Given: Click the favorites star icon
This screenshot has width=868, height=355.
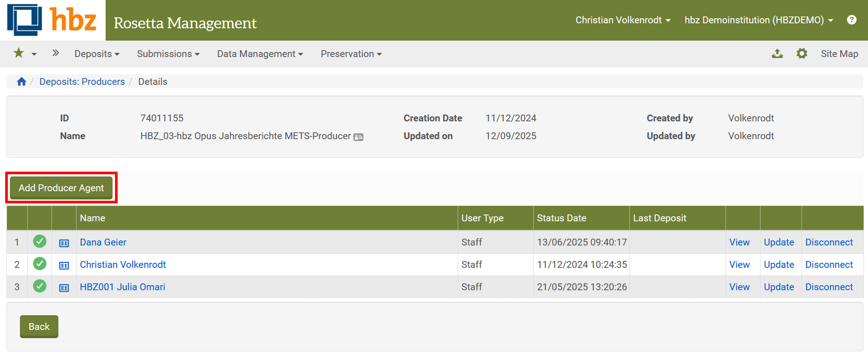Looking at the screenshot, I should (19, 53).
